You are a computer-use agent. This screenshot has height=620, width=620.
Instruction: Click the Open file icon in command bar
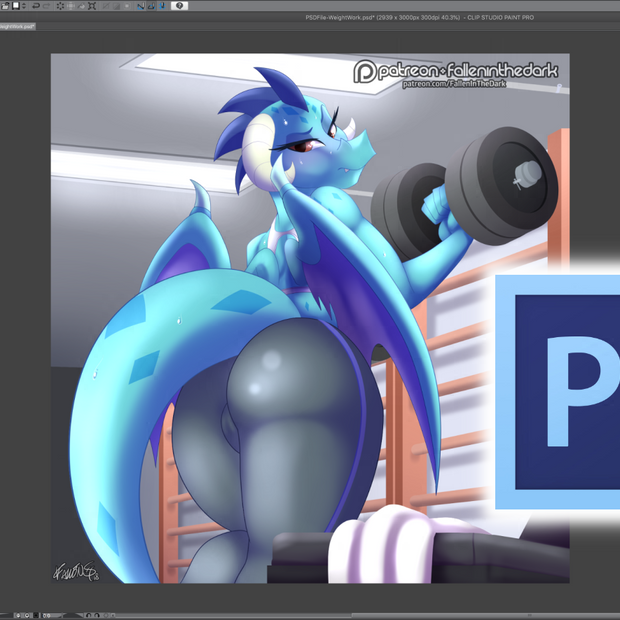[5, 6]
